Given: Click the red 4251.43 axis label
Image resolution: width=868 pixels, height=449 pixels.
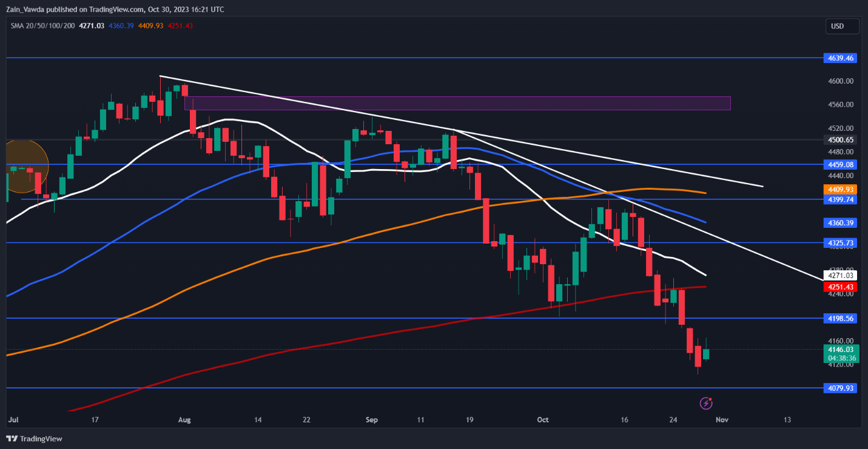Looking at the screenshot, I should pyautogui.click(x=840, y=286).
